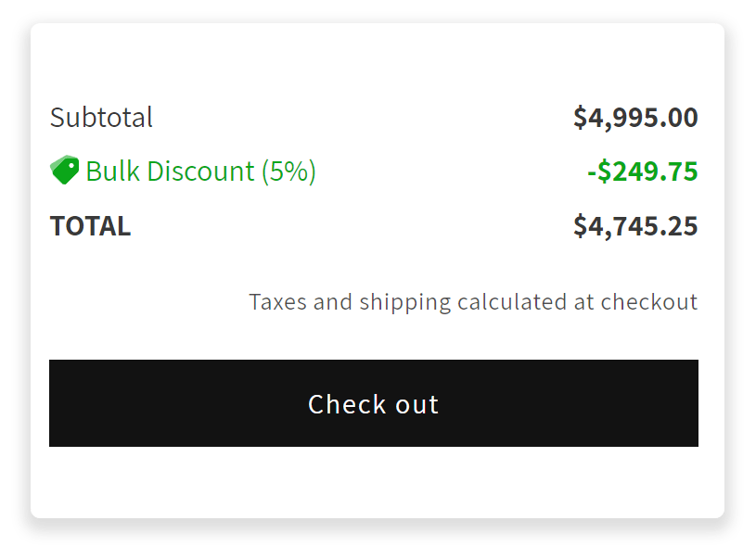The height and width of the screenshot is (546, 756).
Task: Click the Bulk Discount (5%) text
Action: 199,171
